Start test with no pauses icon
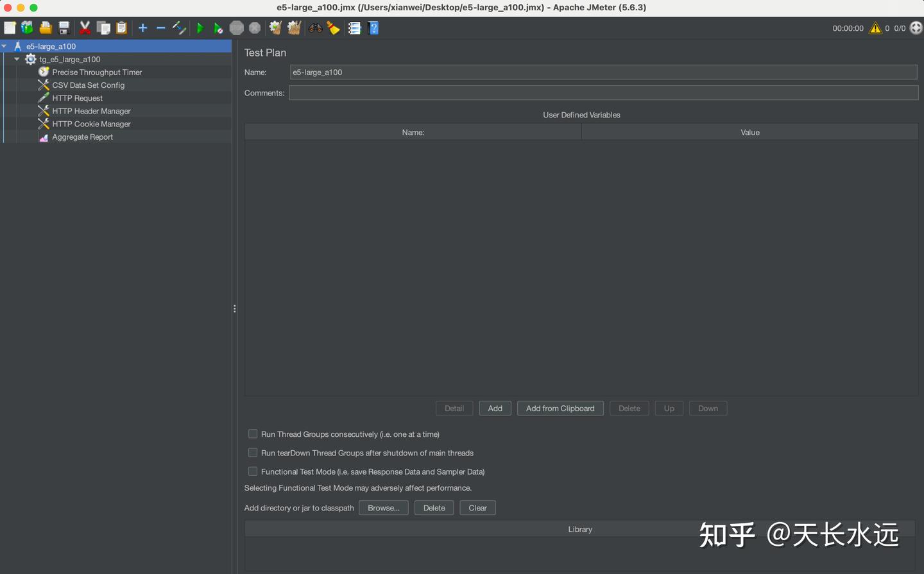Viewport: 924px width, 574px height. pos(218,28)
